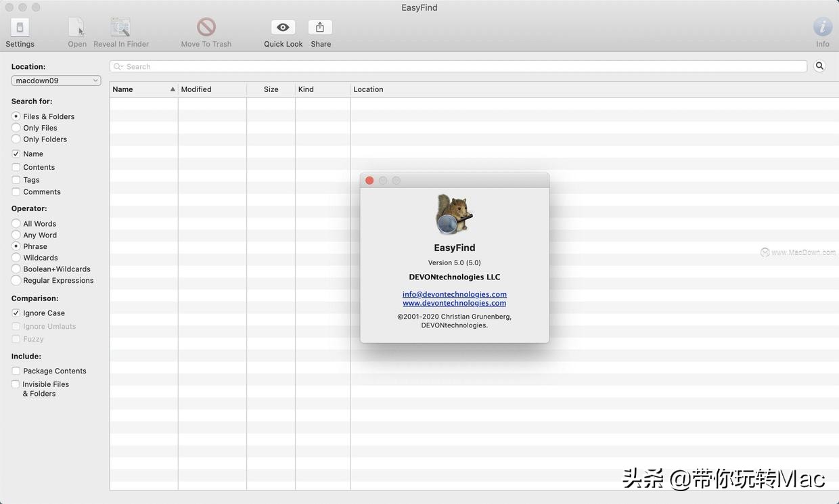The height and width of the screenshot is (504, 839).
Task: Select the Files & Folders radio
Action: click(x=16, y=116)
